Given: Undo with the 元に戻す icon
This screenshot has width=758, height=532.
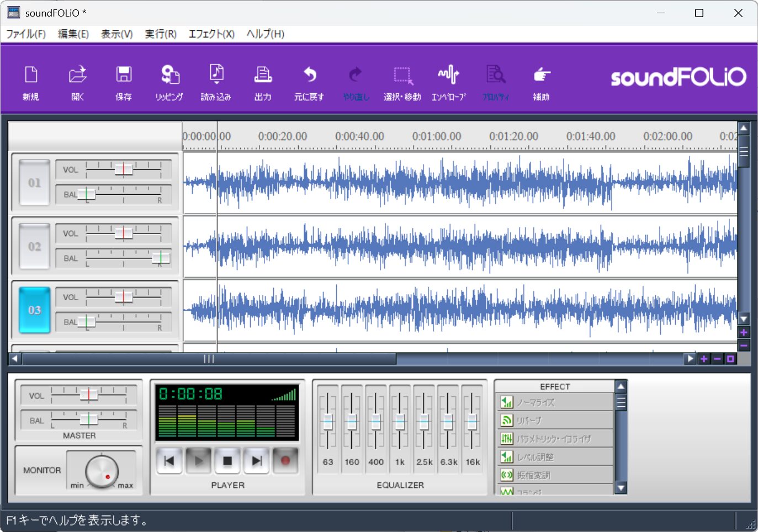Looking at the screenshot, I should pyautogui.click(x=309, y=83).
